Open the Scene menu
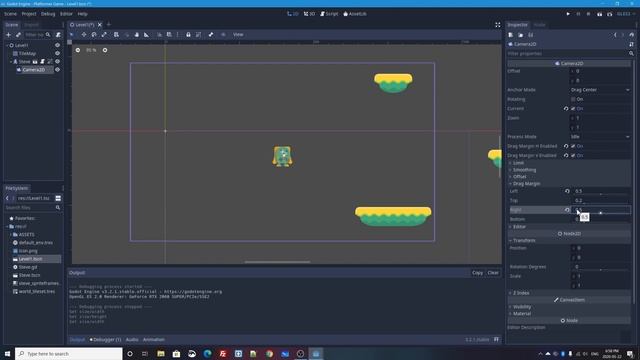Image resolution: width=640 pixels, height=360 pixels. click(10, 14)
